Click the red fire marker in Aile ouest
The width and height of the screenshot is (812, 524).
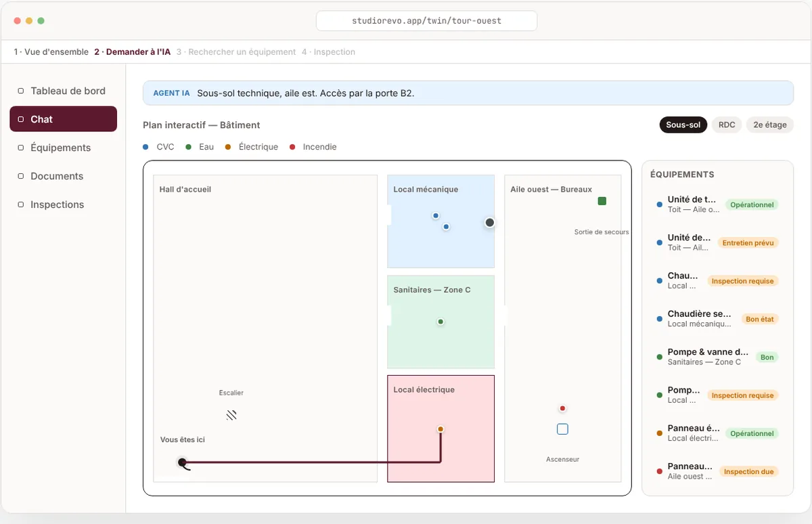point(562,408)
